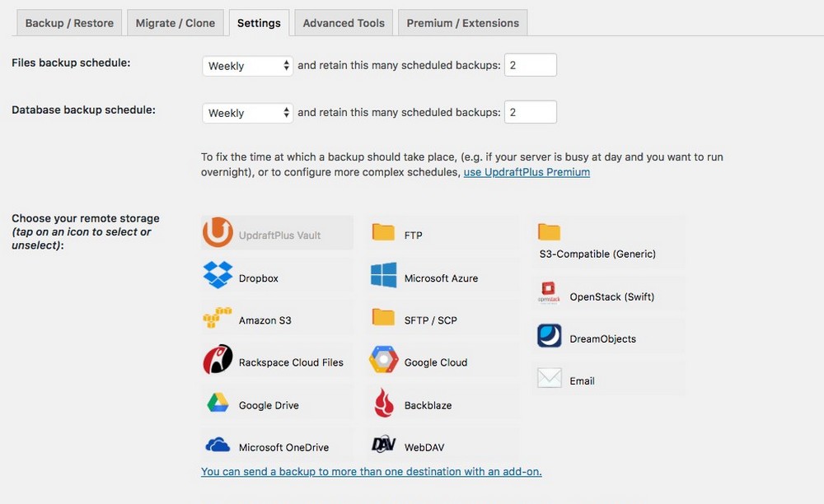Select the Dropbox storage icon
824x504 pixels.
[218, 275]
